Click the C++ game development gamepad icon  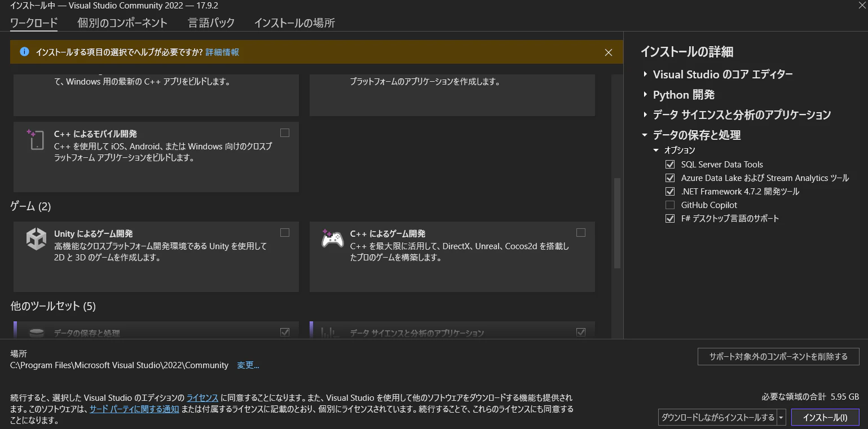point(332,238)
